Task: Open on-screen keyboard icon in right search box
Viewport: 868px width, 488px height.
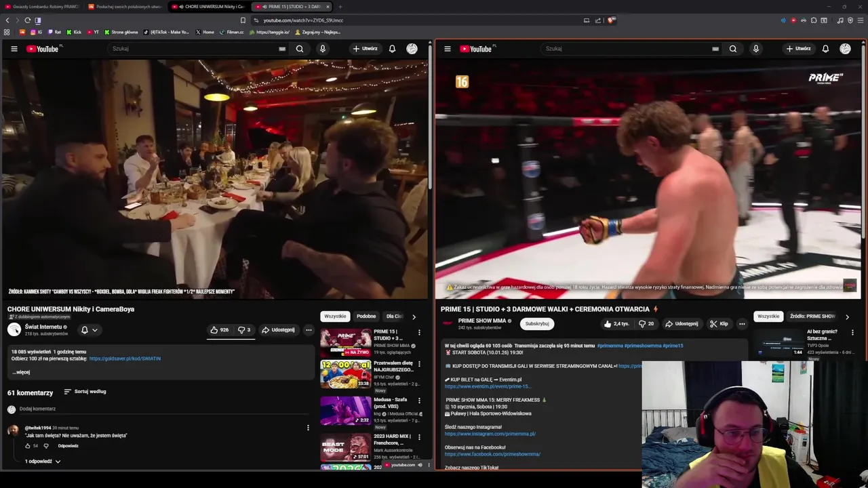Action: pyautogui.click(x=715, y=49)
